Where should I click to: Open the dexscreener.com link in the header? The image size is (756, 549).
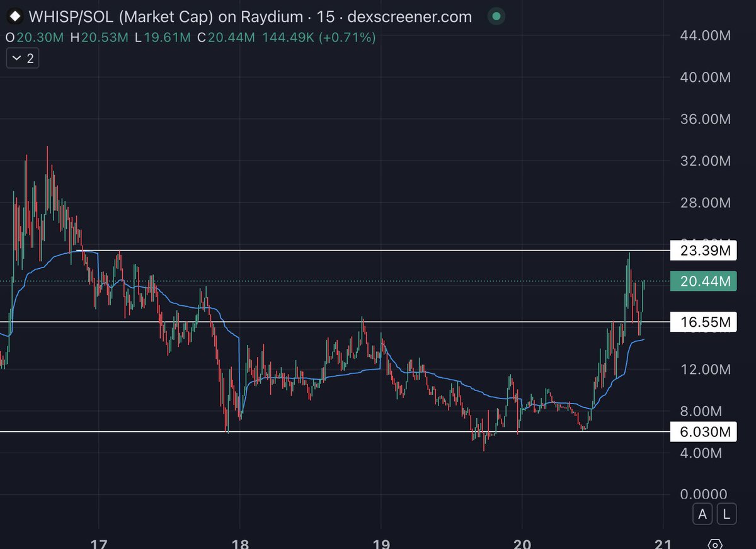[409, 16]
